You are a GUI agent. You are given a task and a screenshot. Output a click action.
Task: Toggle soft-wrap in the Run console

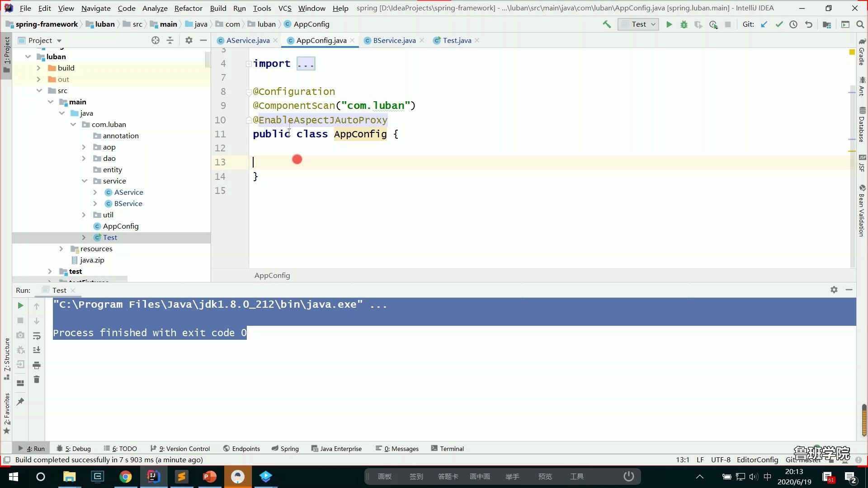pyautogui.click(x=37, y=336)
